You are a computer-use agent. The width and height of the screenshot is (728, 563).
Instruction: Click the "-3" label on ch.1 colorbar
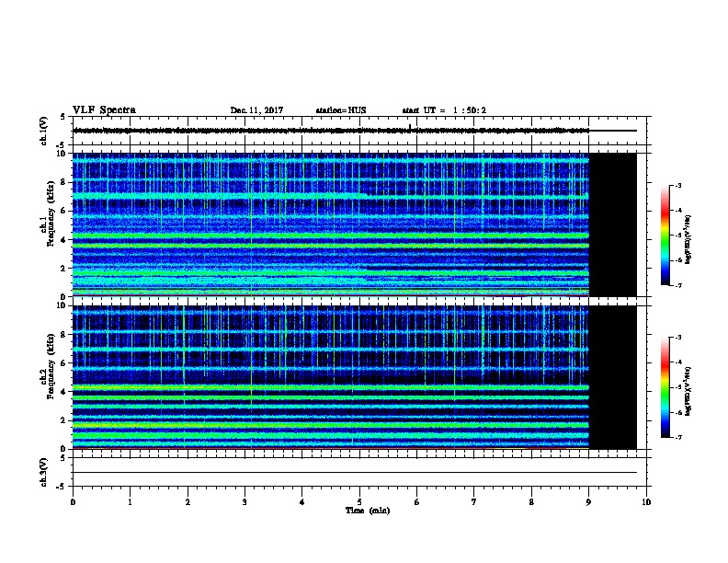[678, 185]
